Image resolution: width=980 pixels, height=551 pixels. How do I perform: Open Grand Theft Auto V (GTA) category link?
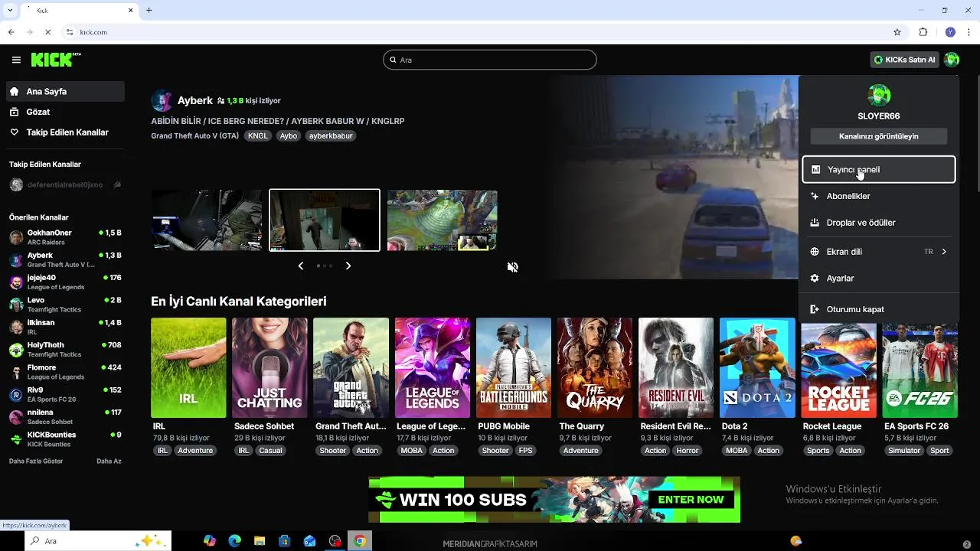coord(195,135)
